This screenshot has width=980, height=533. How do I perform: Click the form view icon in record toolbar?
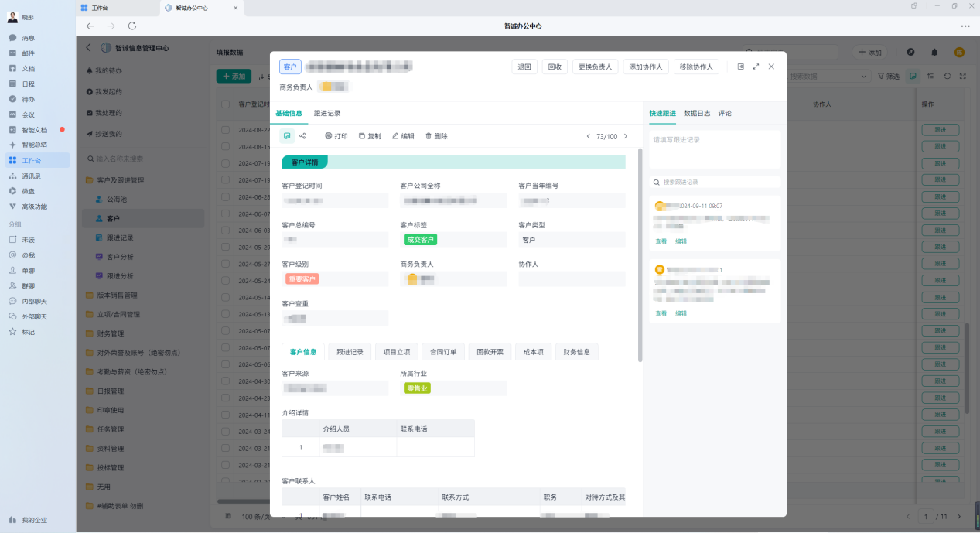click(287, 136)
